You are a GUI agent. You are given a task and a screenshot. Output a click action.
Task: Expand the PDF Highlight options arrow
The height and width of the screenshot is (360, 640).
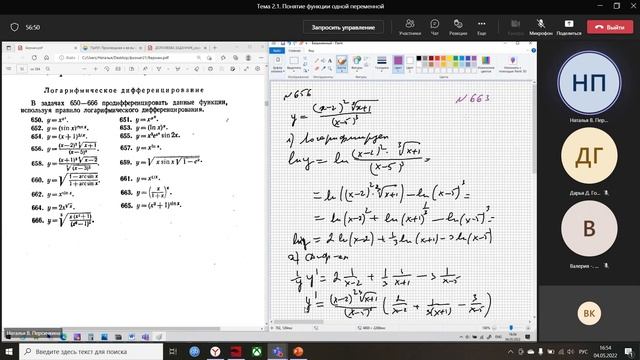187,69
